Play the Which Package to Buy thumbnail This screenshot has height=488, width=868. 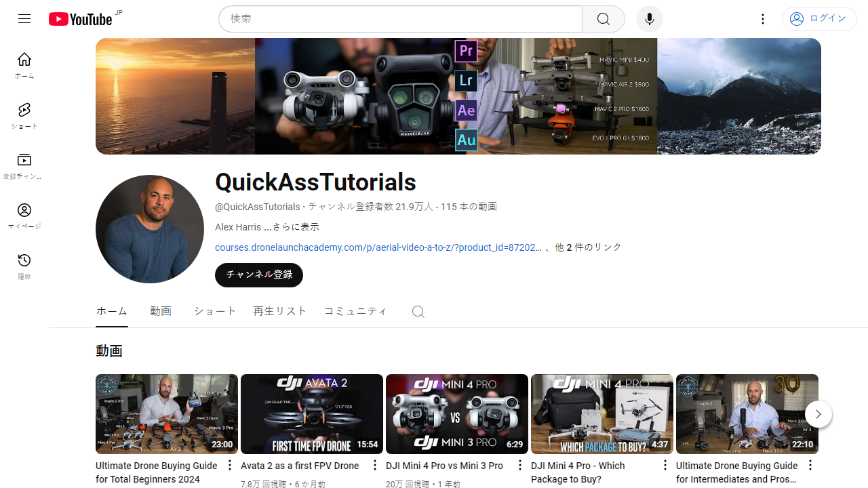click(602, 414)
